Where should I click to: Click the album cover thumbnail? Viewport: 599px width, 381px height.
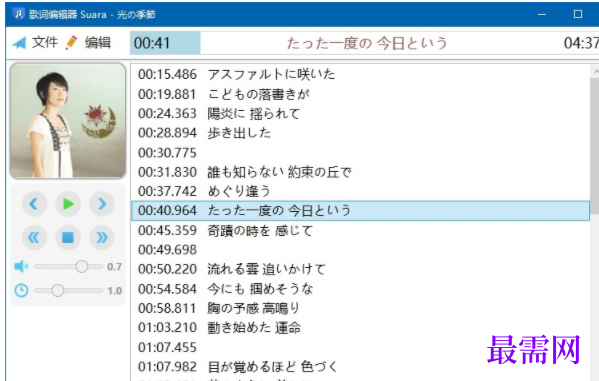(x=68, y=121)
